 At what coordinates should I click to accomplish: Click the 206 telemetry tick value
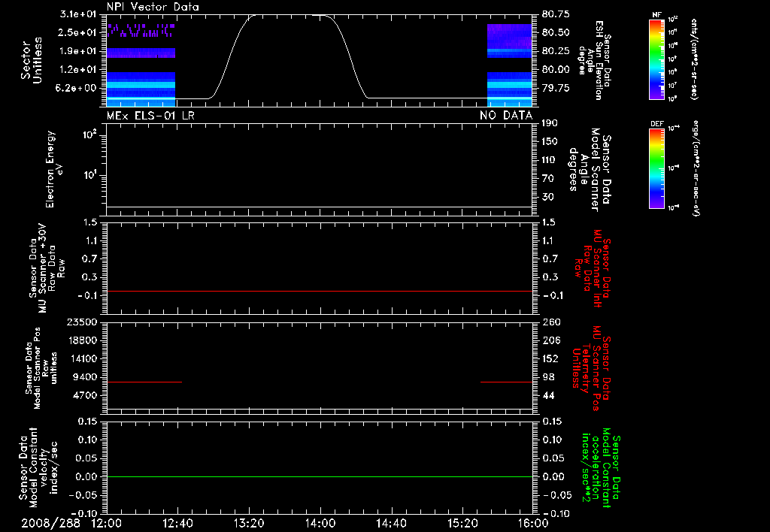coord(550,340)
